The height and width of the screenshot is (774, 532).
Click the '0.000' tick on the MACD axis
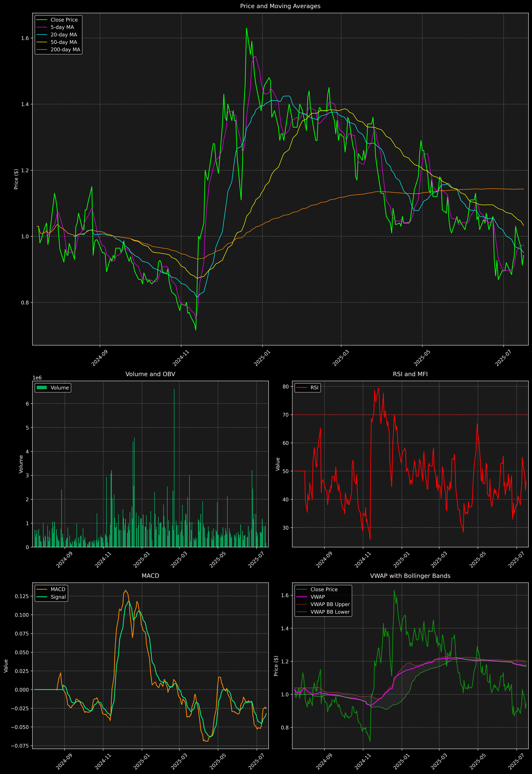point(22,690)
